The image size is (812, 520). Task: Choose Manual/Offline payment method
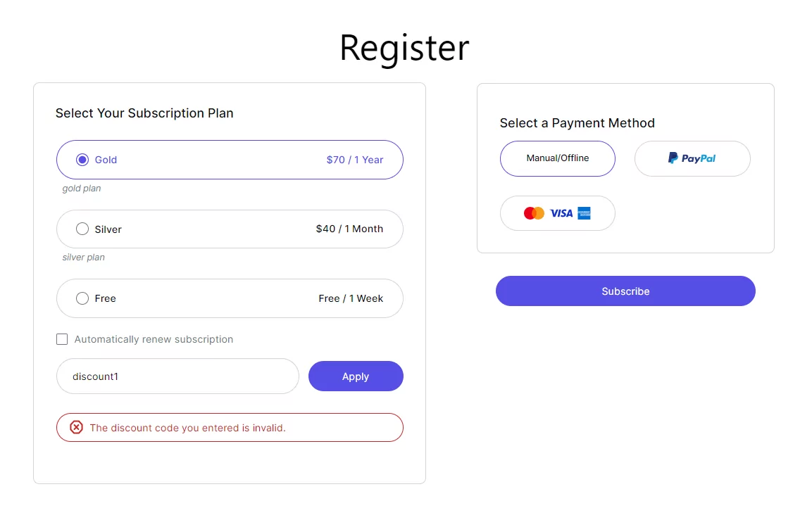557,158
